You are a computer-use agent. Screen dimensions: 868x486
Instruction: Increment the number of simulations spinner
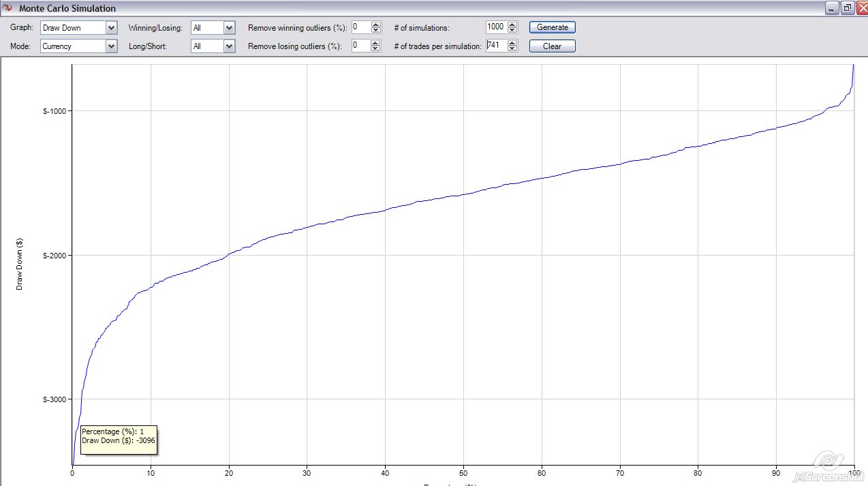coord(512,25)
